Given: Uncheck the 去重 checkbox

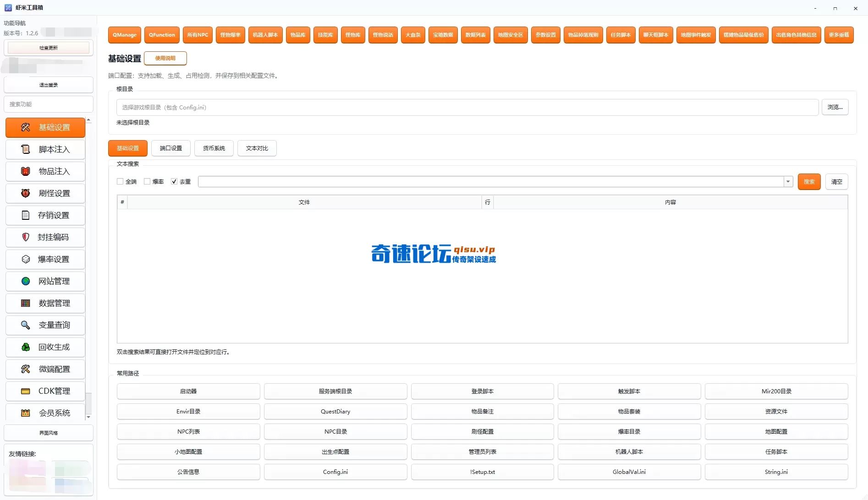Looking at the screenshot, I should point(174,181).
